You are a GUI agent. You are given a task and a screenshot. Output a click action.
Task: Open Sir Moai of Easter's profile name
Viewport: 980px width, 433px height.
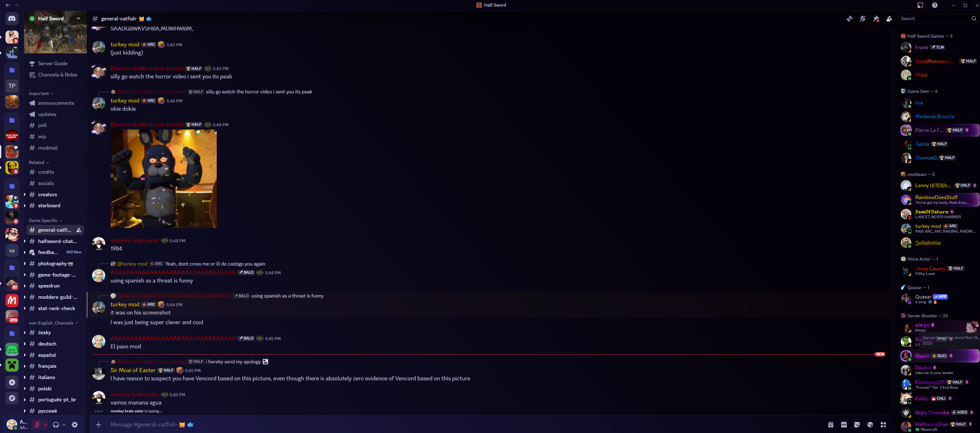(133, 370)
